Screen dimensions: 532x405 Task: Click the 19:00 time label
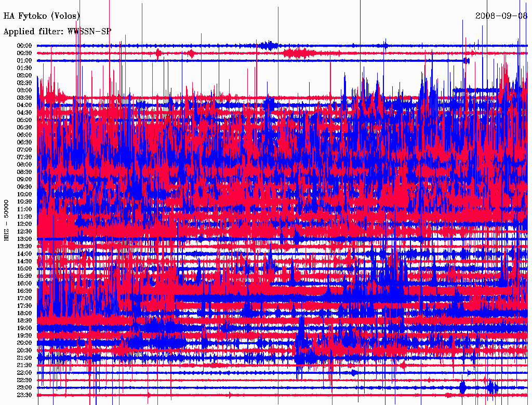pyautogui.click(x=24, y=328)
